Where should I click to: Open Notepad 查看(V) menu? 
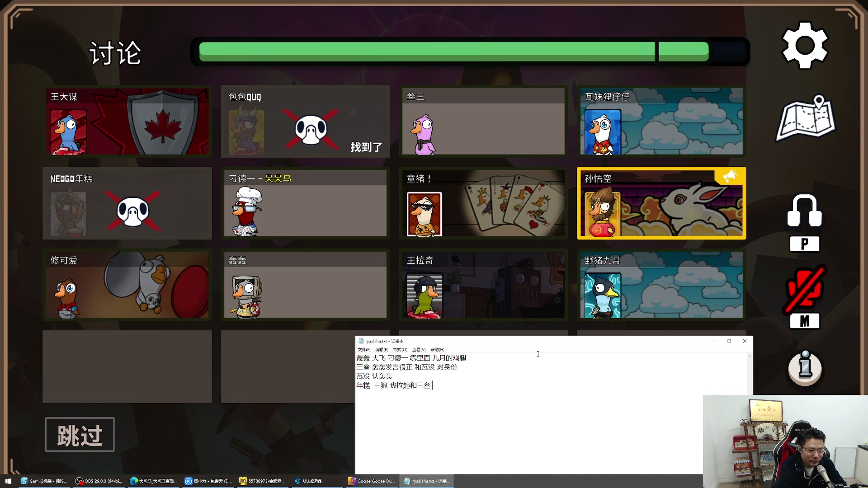(419, 350)
